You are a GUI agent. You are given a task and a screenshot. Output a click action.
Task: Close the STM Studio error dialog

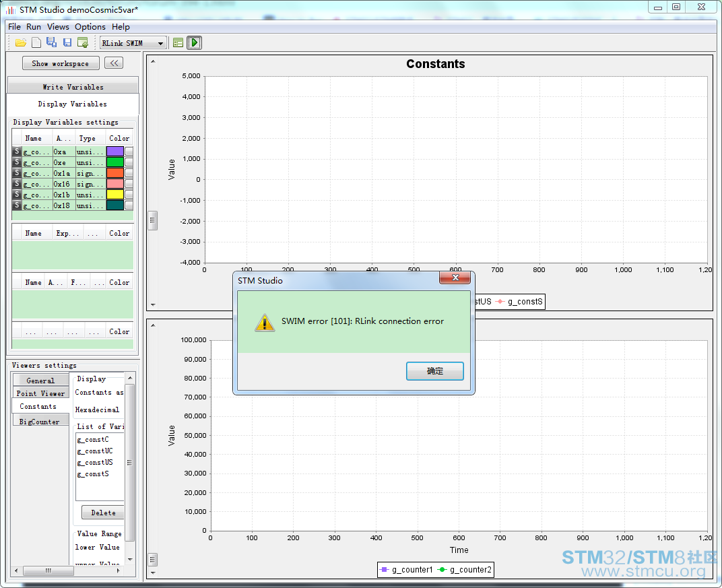click(x=455, y=277)
